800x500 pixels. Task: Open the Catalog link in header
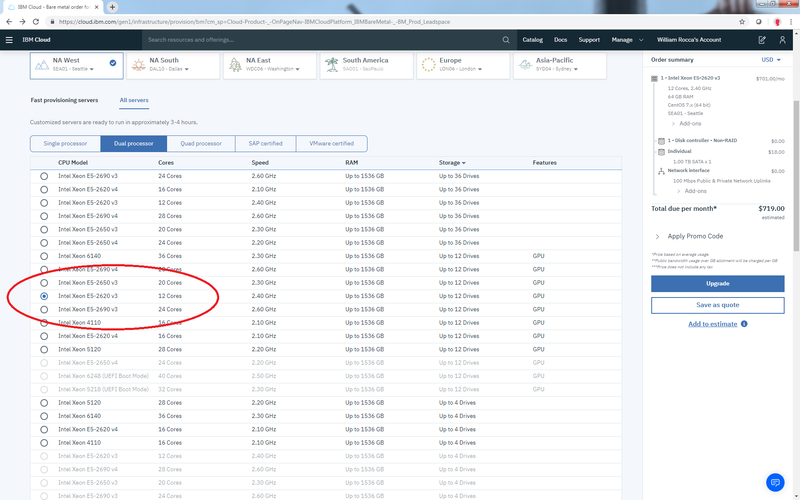click(x=532, y=40)
